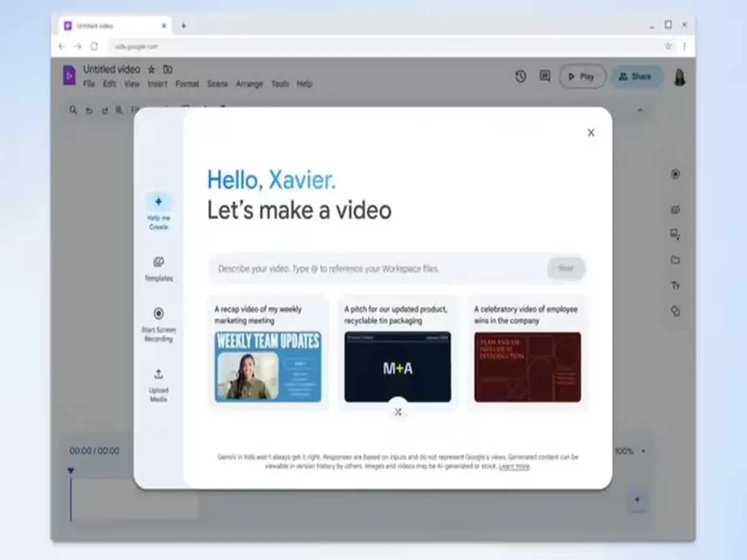
Task: Open the timeline zoom percentage dropdown
Action: [630, 451]
